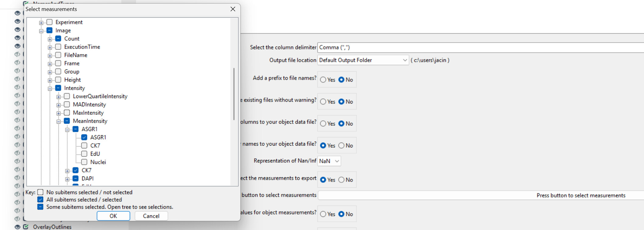Click Cancel to dismiss the measurements dialog
Screen dimensions: 644x230
click(x=151, y=216)
